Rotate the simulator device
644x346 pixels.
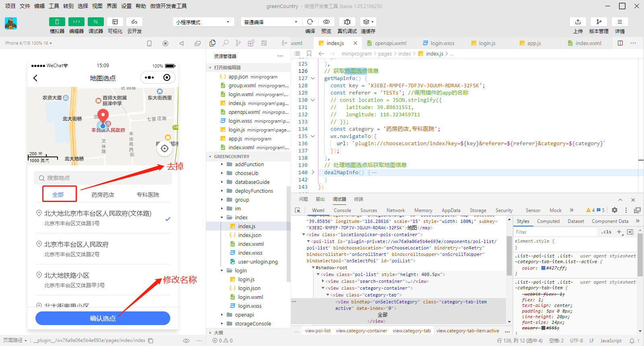tap(149, 43)
